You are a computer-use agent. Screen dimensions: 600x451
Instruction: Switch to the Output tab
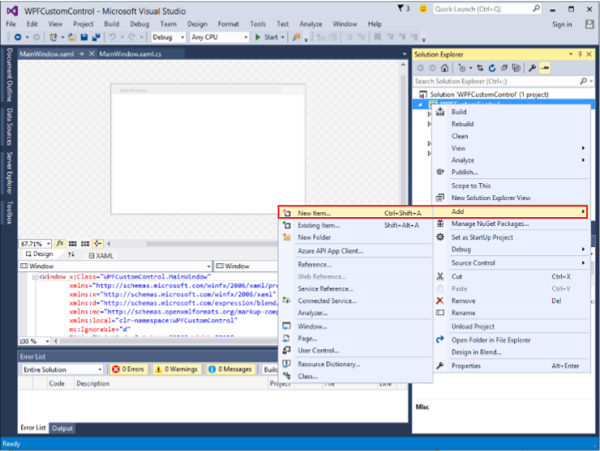coord(63,429)
